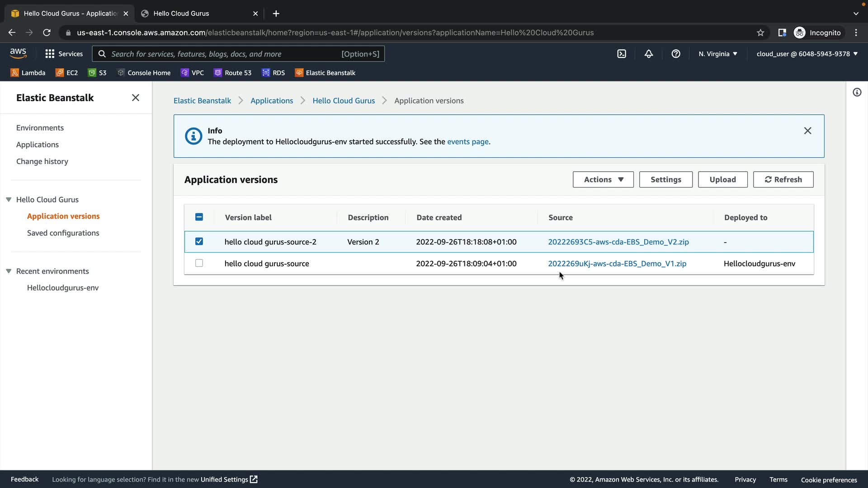
Task: Open the Route 53 bookmark shortcut
Action: click(233, 73)
